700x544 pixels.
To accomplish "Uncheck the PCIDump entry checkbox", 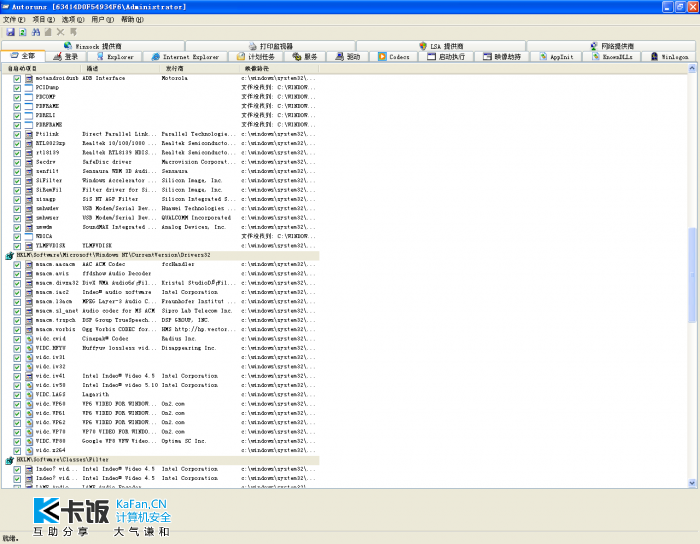I will click(x=17, y=88).
